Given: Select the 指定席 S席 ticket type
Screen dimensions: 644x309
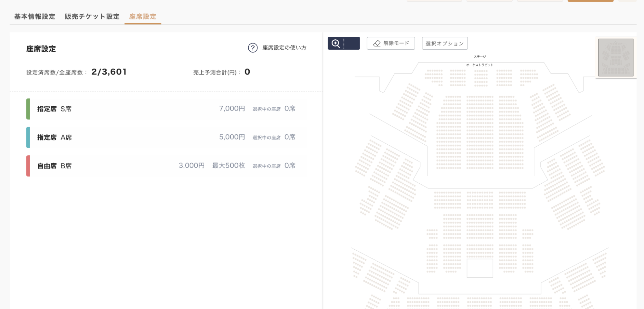Looking at the screenshot, I should coord(54,109).
